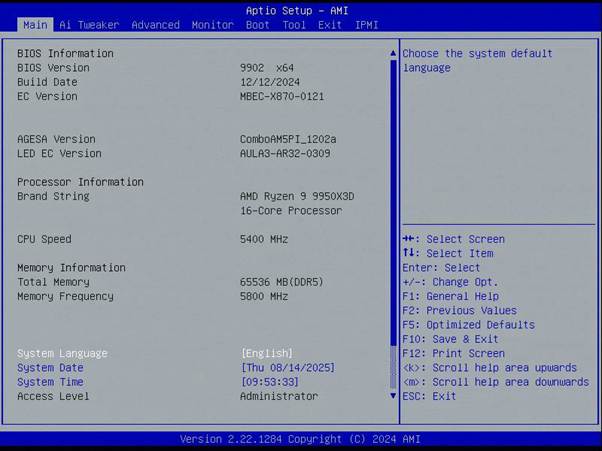Screen dimensions: 602x451
Task: Click the CPU speed value 5400 MHz
Action: pyautogui.click(x=264, y=239)
